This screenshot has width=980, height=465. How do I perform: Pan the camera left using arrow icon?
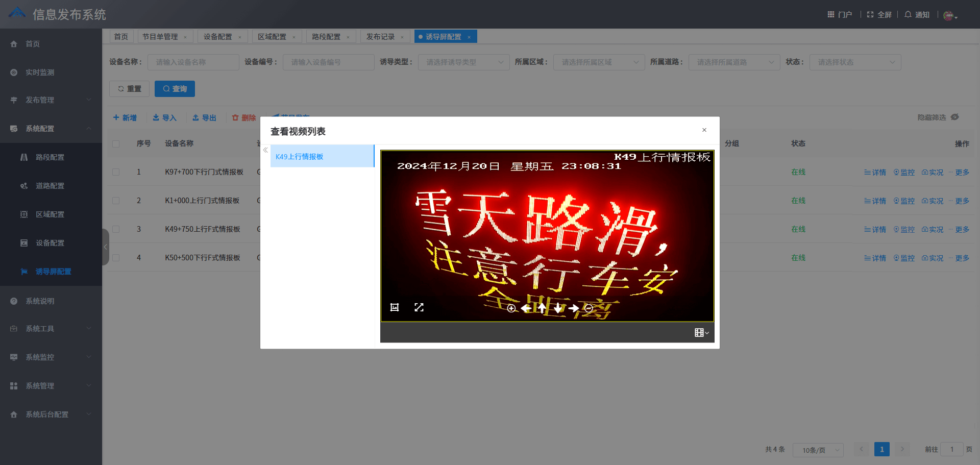click(x=526, y=308)
